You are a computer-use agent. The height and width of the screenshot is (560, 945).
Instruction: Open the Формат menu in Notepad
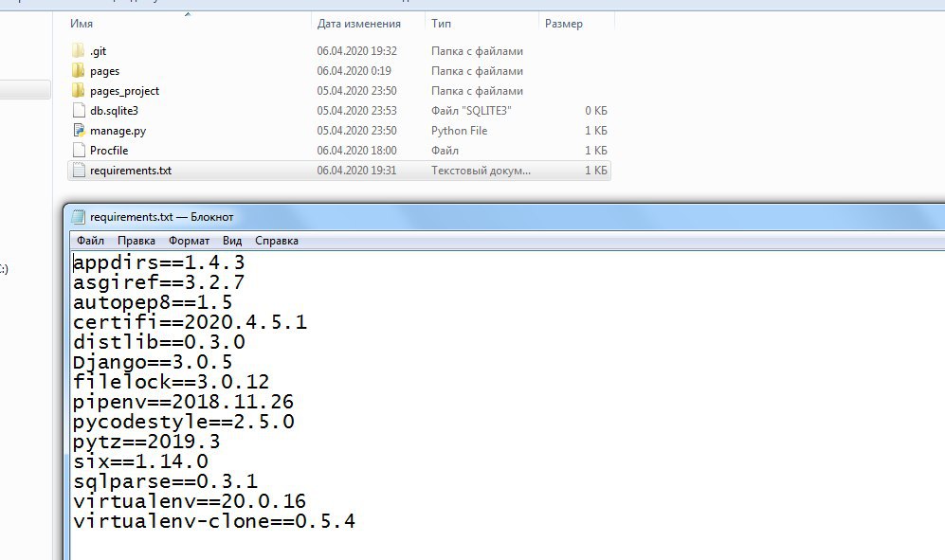(189, 241)
